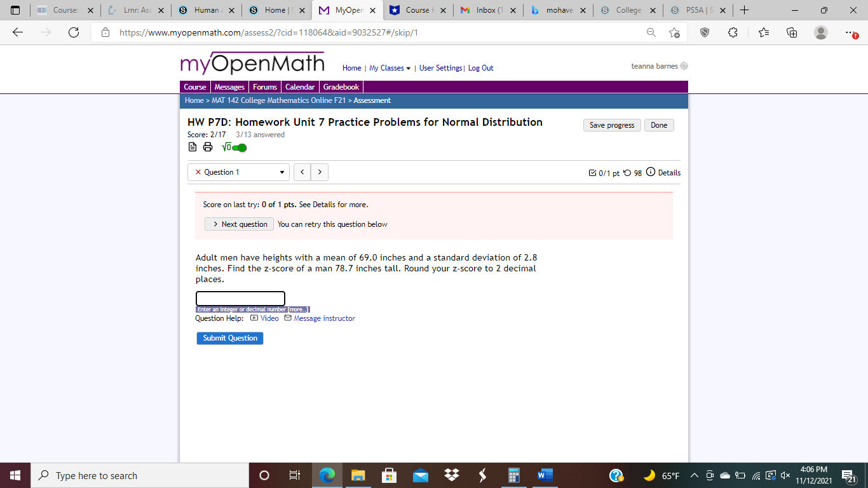The image size is (868, 488).
Task: Open Task View on the taskbar
Action: point(294,475)
